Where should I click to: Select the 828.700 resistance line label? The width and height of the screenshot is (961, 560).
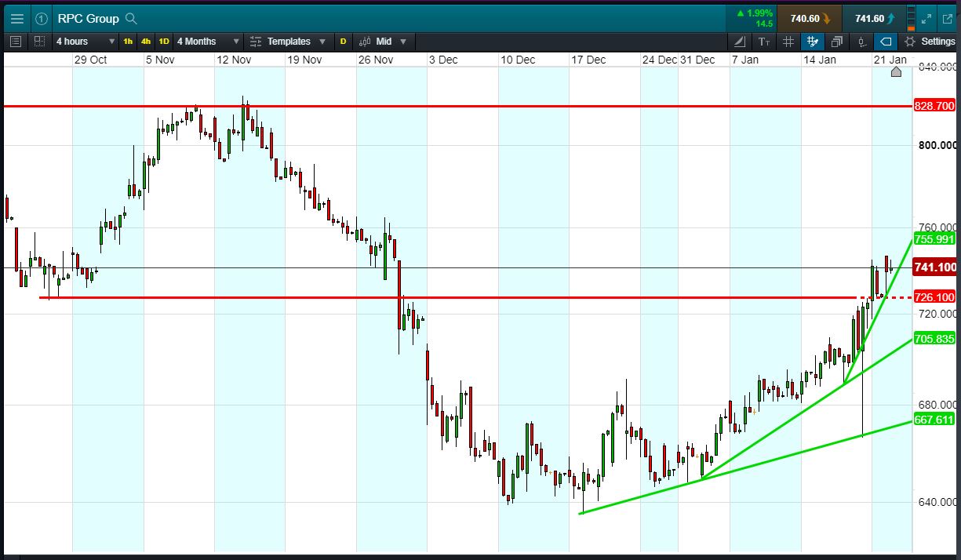coord(935,106)
